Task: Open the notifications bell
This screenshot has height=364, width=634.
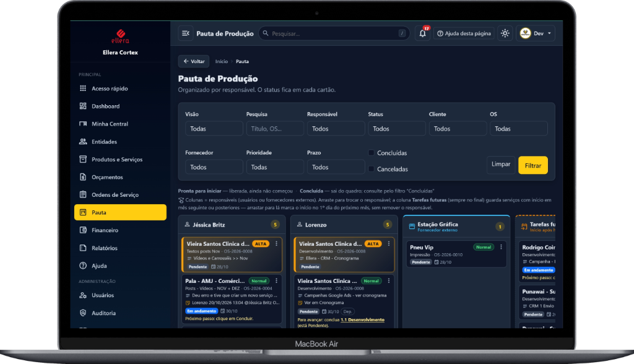Action: coord(422,33)
